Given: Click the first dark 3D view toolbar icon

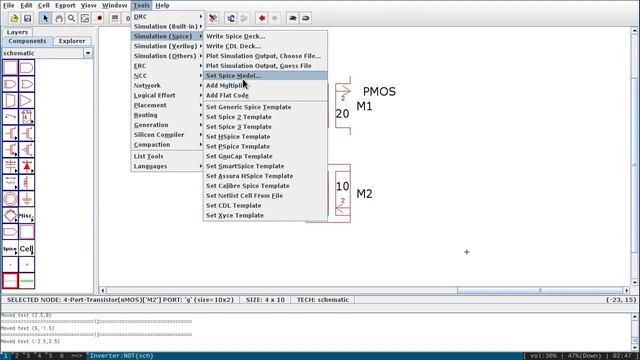Looking at the screenshot, I should [x=293, y=18].
